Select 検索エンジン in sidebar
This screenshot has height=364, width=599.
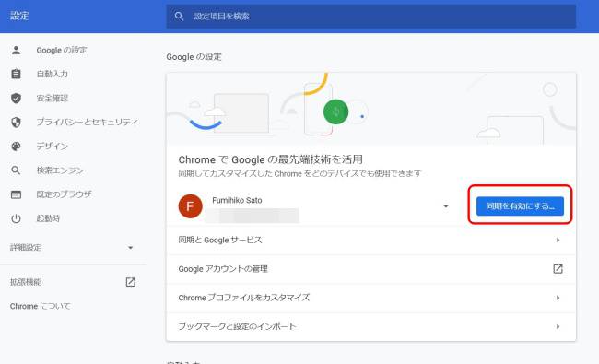(60, 170)
